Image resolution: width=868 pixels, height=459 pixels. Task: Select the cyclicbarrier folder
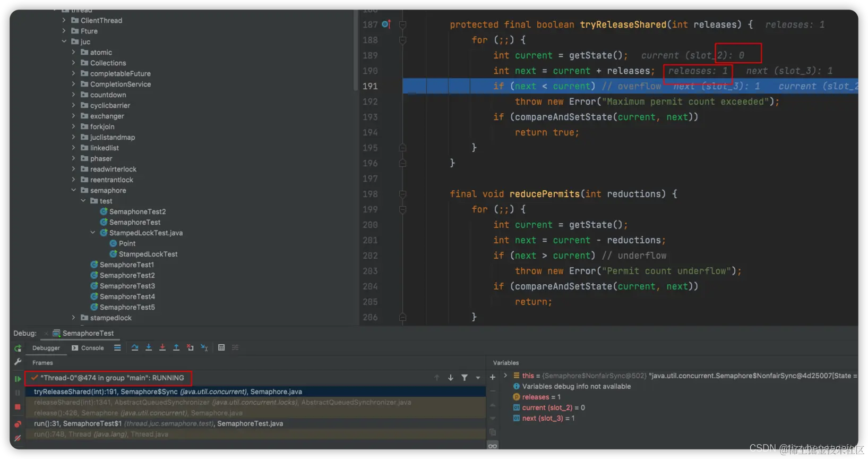coord(105,105)
